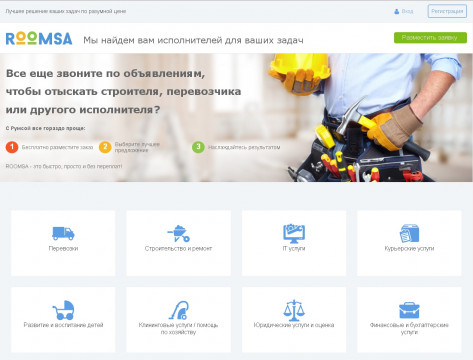Image resolution: width=473 pixels, height=360 pixels.
Task: Click the green step 3 circle
Action: coord(198,147)
